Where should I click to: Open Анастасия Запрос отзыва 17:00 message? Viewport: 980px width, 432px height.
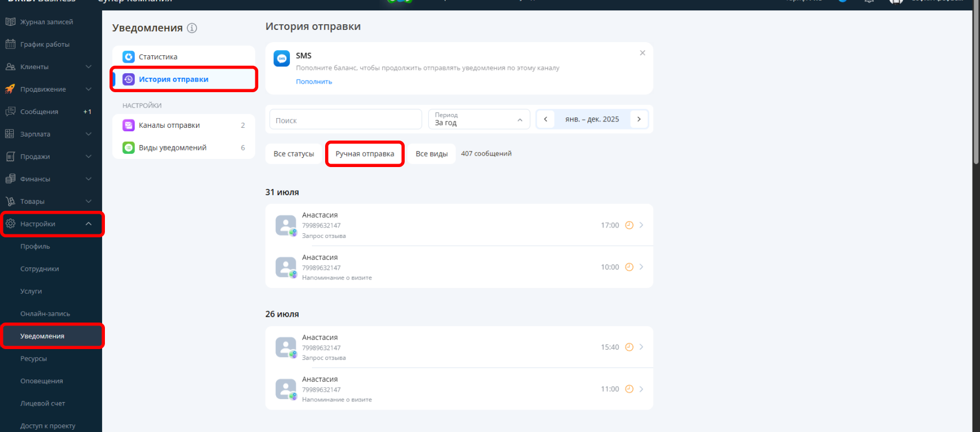point(459,225)
